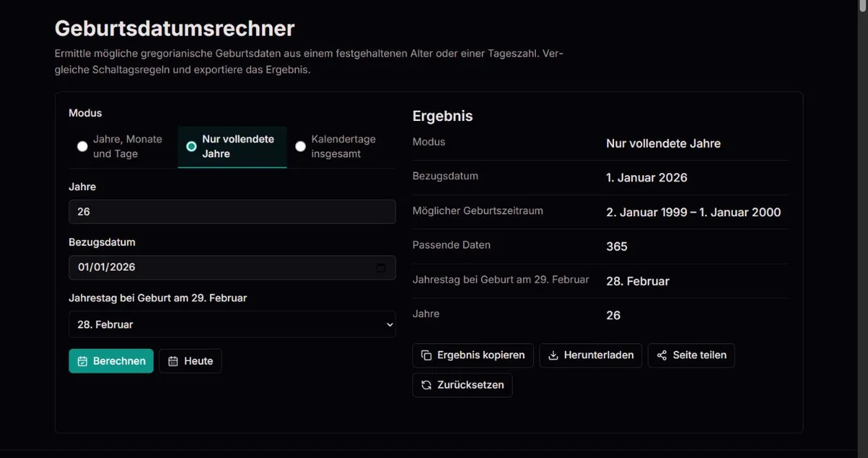The height and width of the screenshot is (458, 868).
Task: Click the Ergebnis kopieren button
Action: [473, 355]
